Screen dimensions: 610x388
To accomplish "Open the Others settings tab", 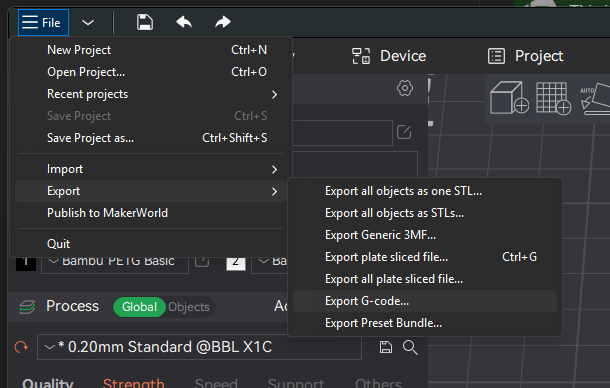I will tap(378, 383).
